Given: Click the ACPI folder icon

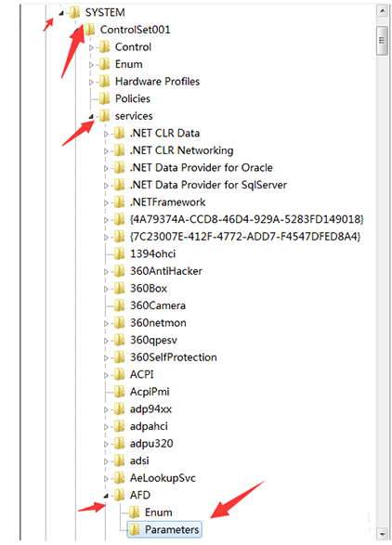Looking at the screenshot, I should point(119,374).
